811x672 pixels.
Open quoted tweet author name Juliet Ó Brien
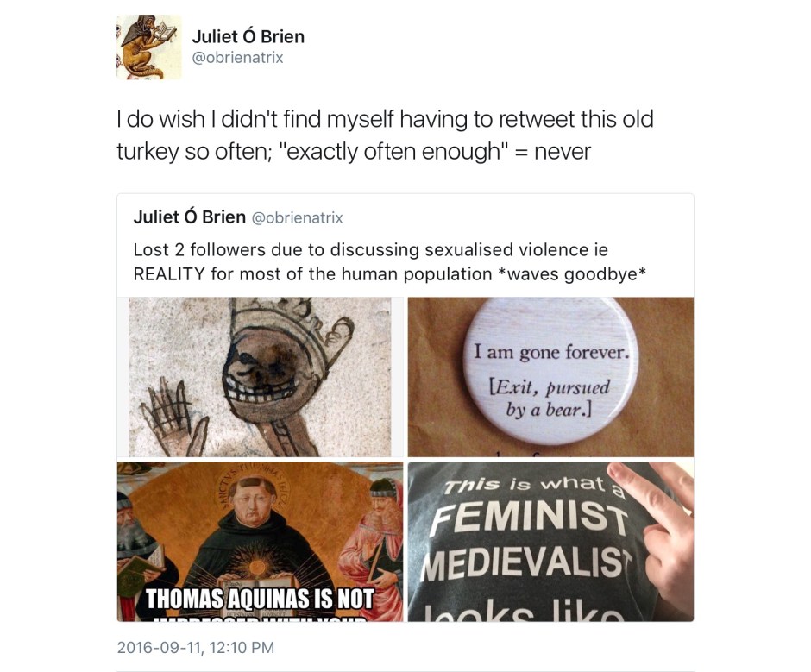pos(189,217)
